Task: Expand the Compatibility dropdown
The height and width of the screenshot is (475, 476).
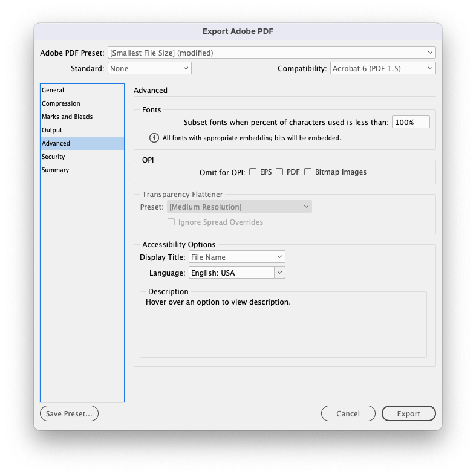Action: [383, 68]
